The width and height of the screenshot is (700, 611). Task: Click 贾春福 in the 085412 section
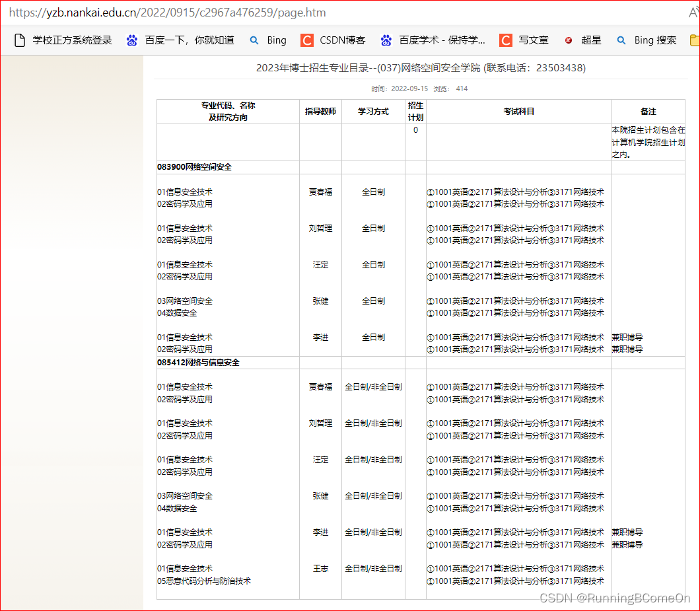[x=320, y=387]
